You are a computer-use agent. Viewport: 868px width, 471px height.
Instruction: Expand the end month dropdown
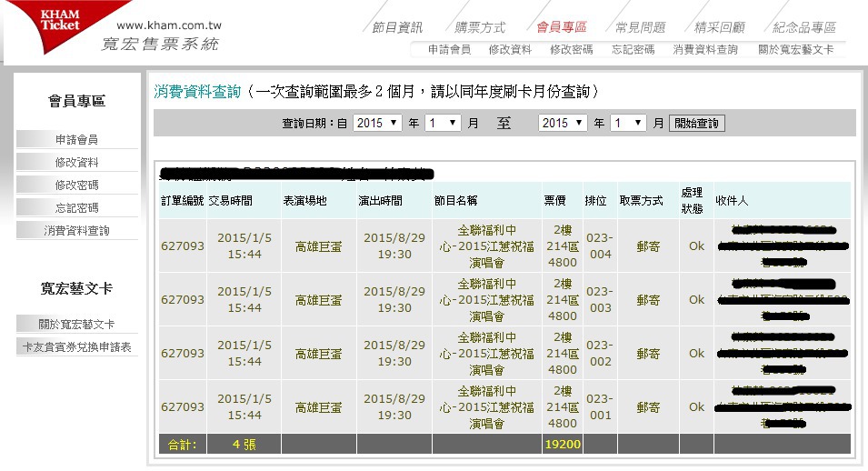point(628,123)
